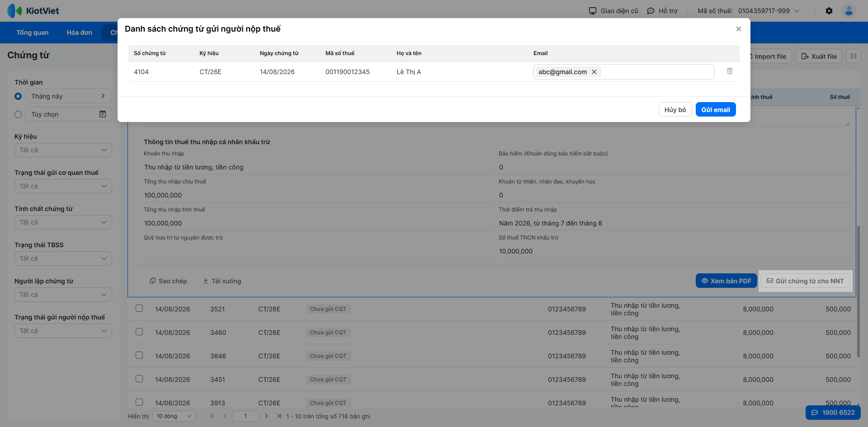Click the vertical scrollbar of the list
Screen dimensions: 868x427
point(858,291)
